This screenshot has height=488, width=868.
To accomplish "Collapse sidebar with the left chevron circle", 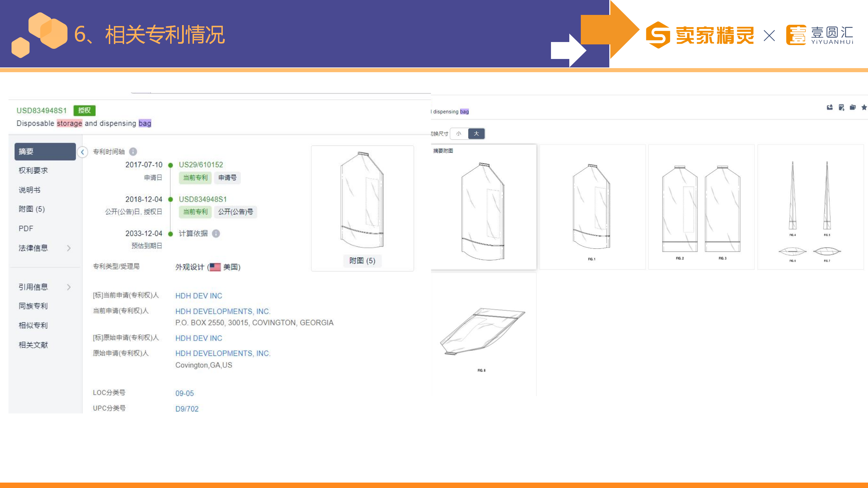I will click(x=82, y=152).
